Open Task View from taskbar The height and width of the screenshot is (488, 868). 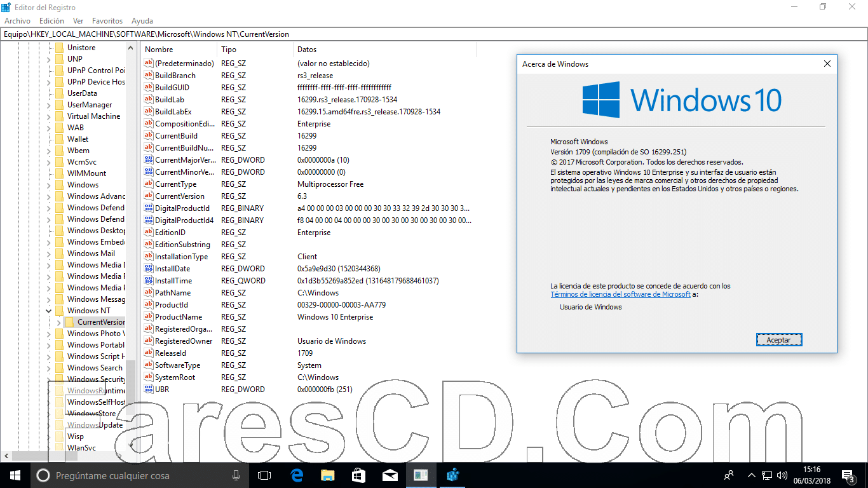[264, 475]
